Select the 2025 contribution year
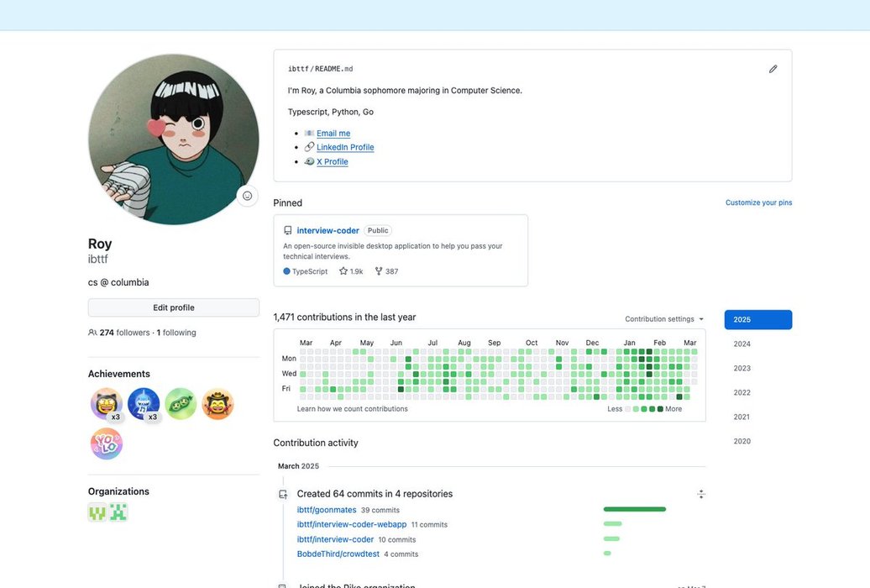 758,319
